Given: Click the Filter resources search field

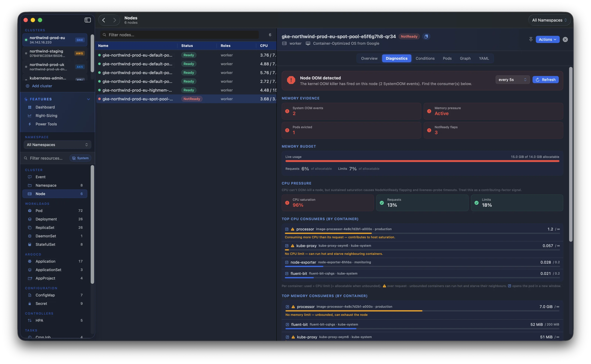Looking at the screenshot, I should 46,158.
